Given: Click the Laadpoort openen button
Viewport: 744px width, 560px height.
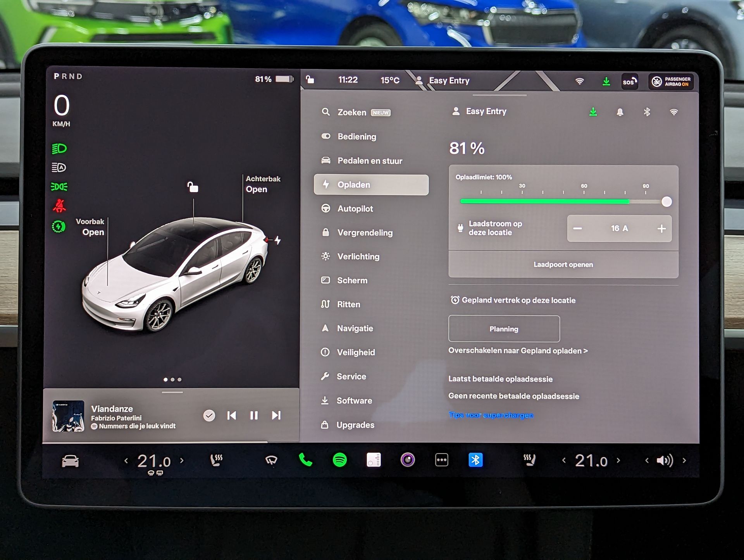Looking at the screenshot, I should click(x=563, y=265).
